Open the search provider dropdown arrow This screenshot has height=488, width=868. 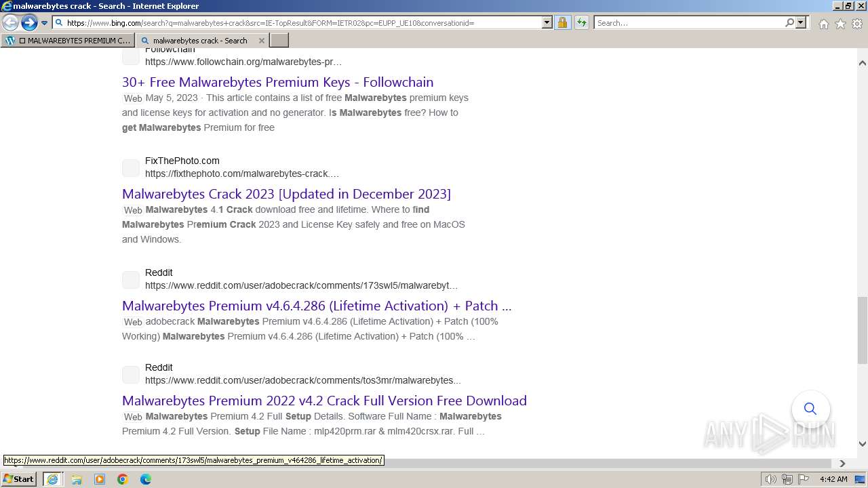point(801,23)
